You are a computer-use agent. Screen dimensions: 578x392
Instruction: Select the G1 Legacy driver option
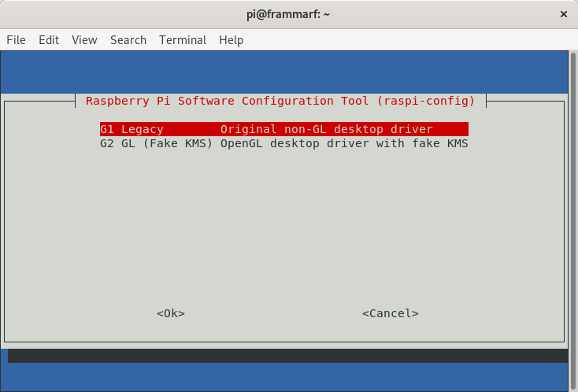coord(284,129)
